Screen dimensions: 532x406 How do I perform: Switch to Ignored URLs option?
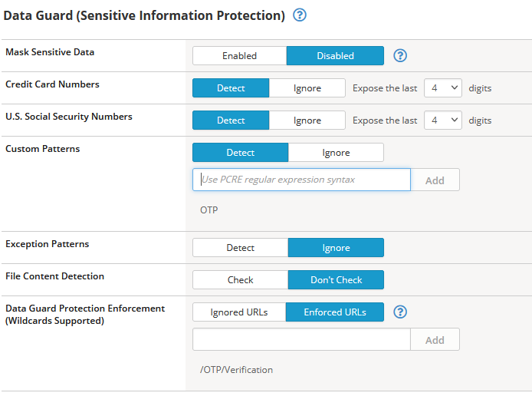(239, 312)
